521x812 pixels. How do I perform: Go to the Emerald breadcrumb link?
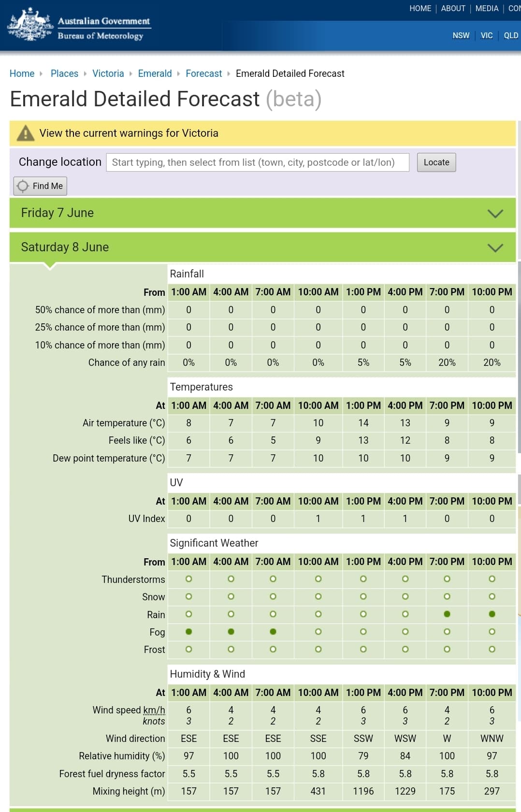pyautogui.click(x=155, y=73)
